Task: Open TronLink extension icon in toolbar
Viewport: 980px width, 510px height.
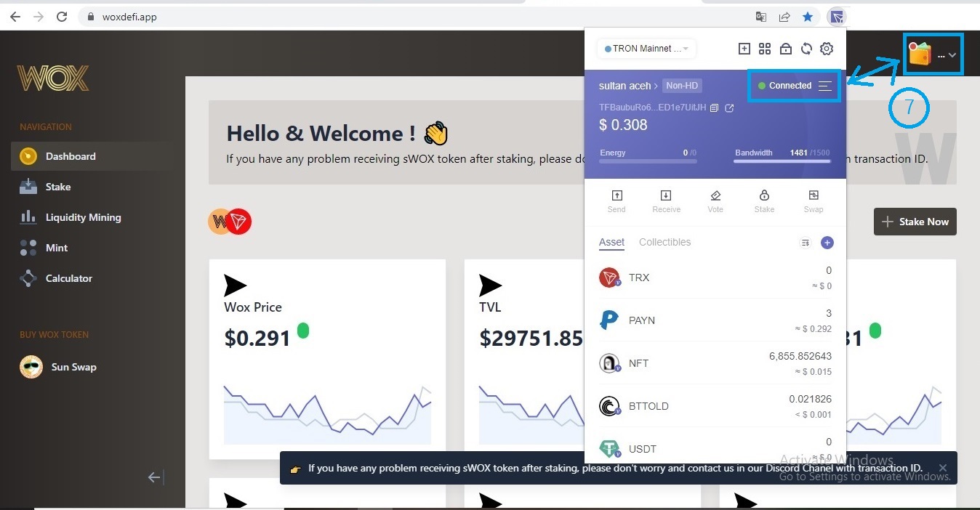Action: pos(837,17)
